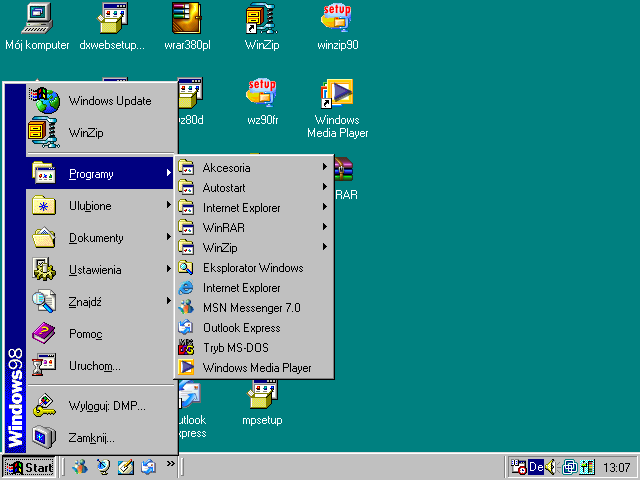Viewport: 640px width, 480px height.
Task: Choose Uruchom... in the Start menu
Action: click(x=102, y=365)
